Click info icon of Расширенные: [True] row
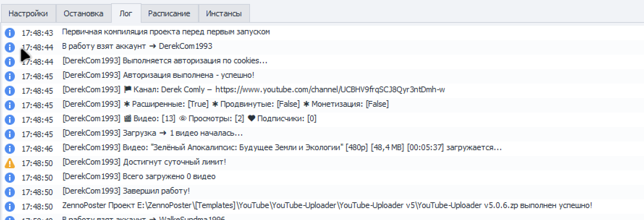Image resolution: width=644 pixels, height=220 pixels. (x=10, y=105)
